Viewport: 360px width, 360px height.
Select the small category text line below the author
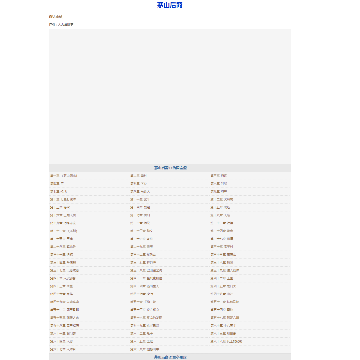61,24
